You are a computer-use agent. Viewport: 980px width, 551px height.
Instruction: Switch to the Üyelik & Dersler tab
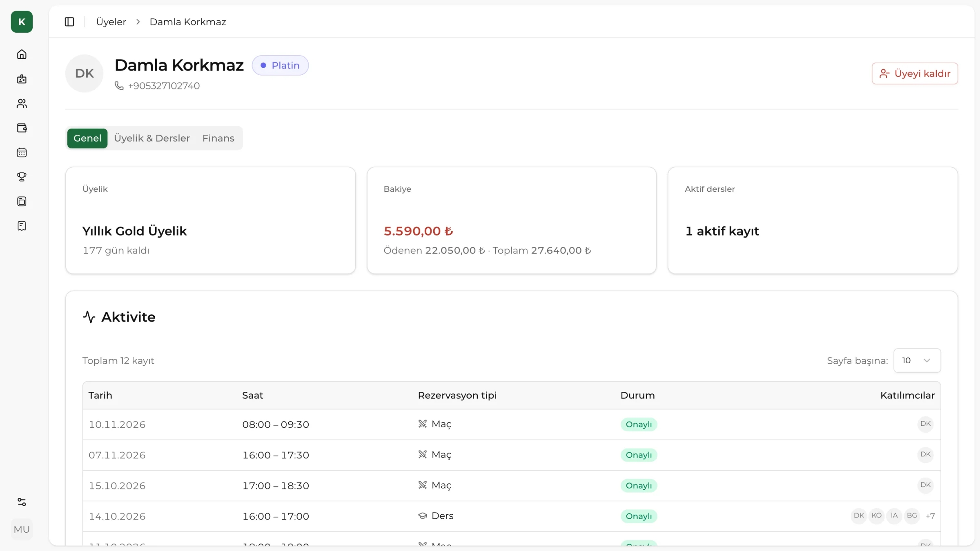(x=152, y=138)
